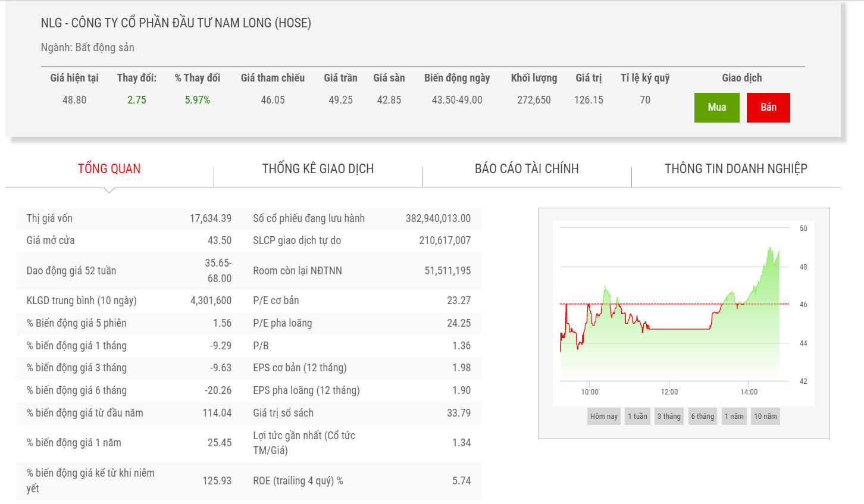Click the Ngành: Bất động sản label
Viewport: 864px width, 504px height.
pos(87,48)
